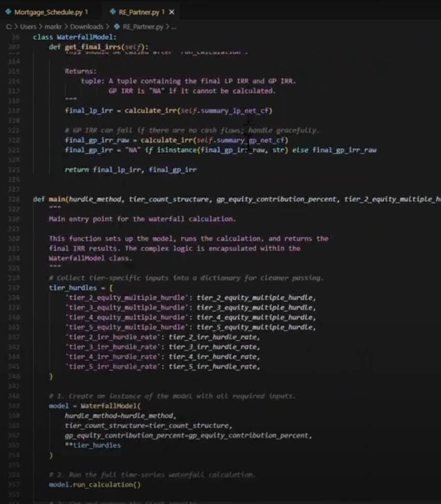The image size is (441, 504).
Task: Place cursor on 'model.run_calculation()' line
Action: coord(94,485)
